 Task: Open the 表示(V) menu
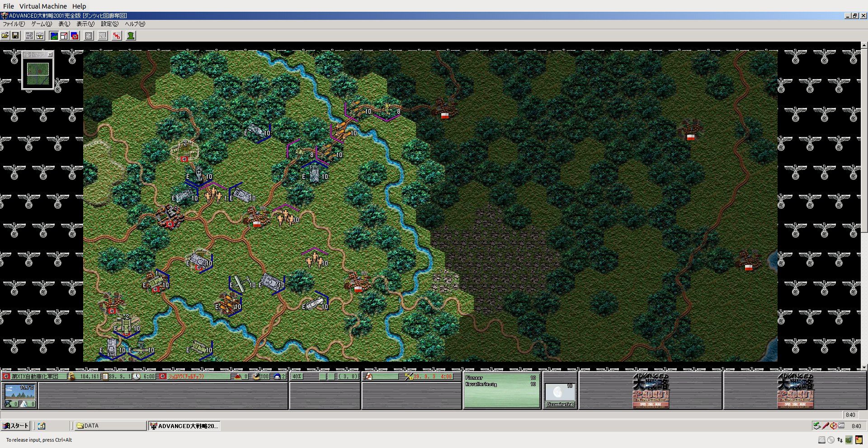tap(85, 24)
